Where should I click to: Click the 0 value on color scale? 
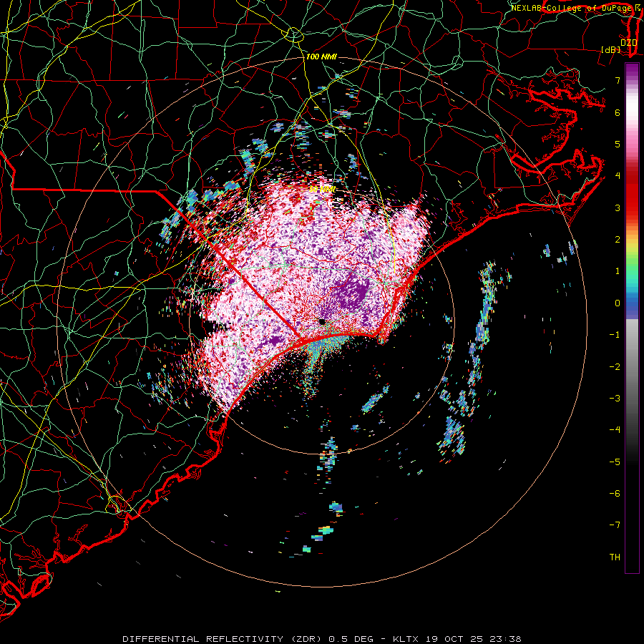(x=618, y=303)
